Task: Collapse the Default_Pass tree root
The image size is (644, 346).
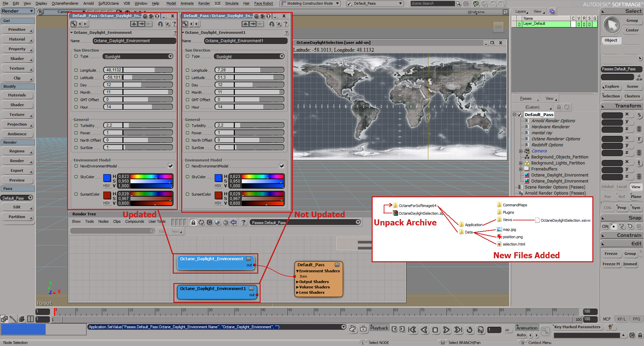Action: tap(514, 115)
